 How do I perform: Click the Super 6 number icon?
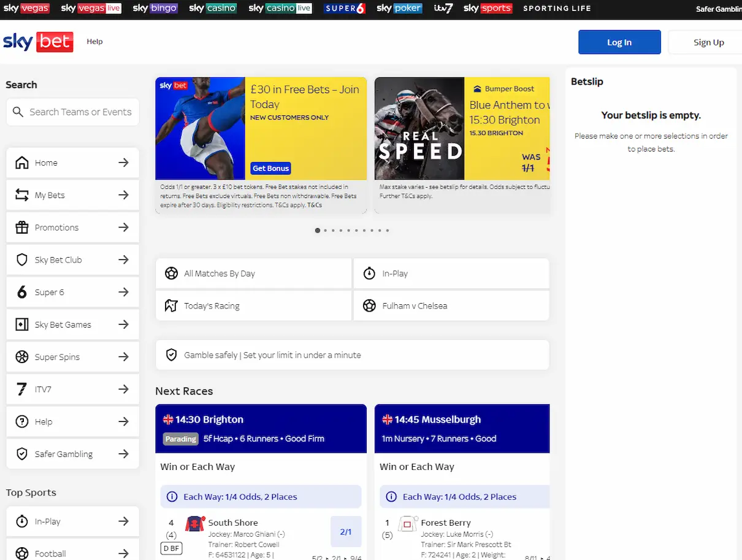(22, 293)
